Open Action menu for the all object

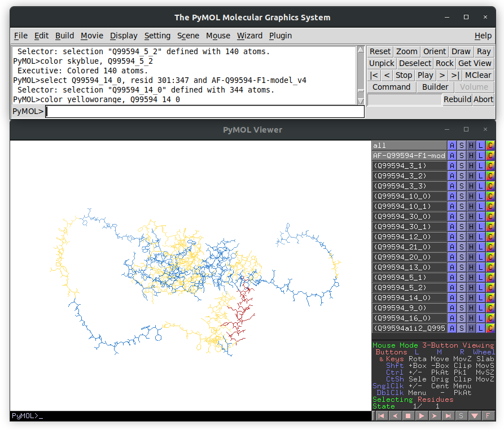(452, 146)
